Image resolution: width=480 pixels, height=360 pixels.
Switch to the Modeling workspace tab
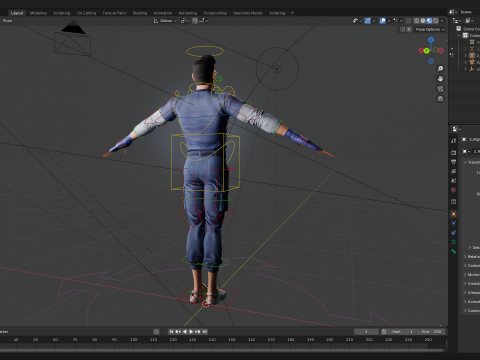(38, 13)
